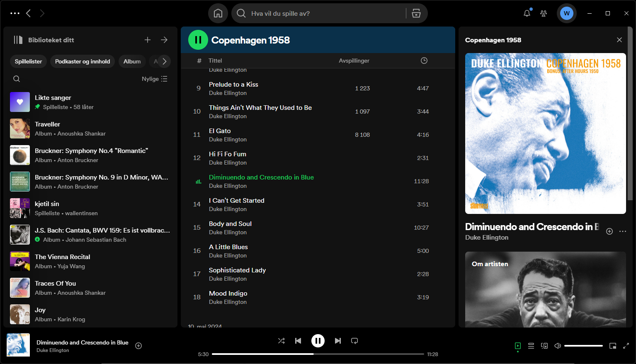This screenshot has width=636, height=364.
Task: Open Diminuendo and Crescendo title in right panel
Action: pos(532,227)
